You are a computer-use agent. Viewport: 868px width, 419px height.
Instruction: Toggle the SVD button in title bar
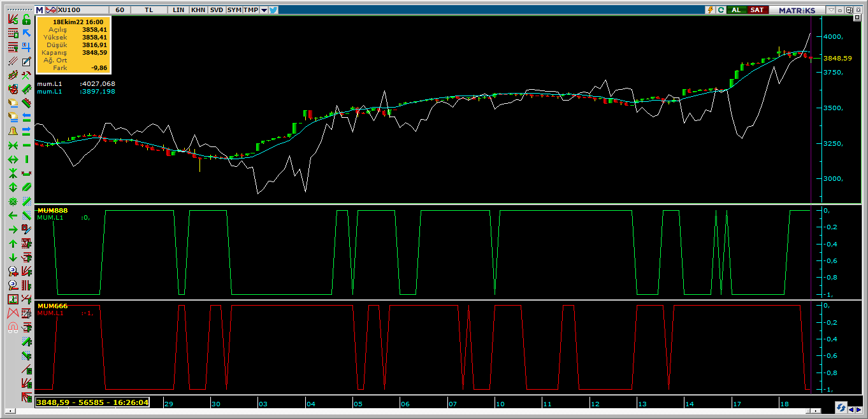pyautogui.click(x=217, y=10)
